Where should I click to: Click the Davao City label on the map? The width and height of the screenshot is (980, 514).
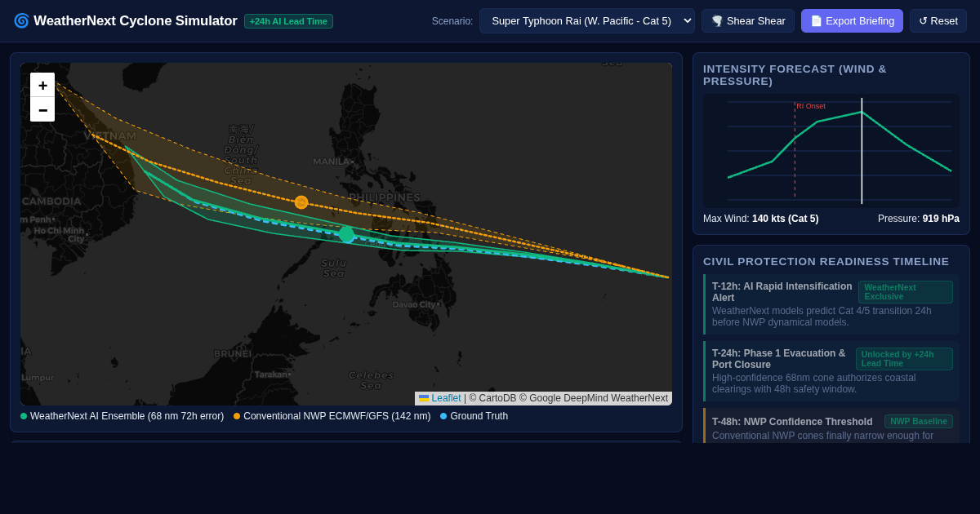414,304
